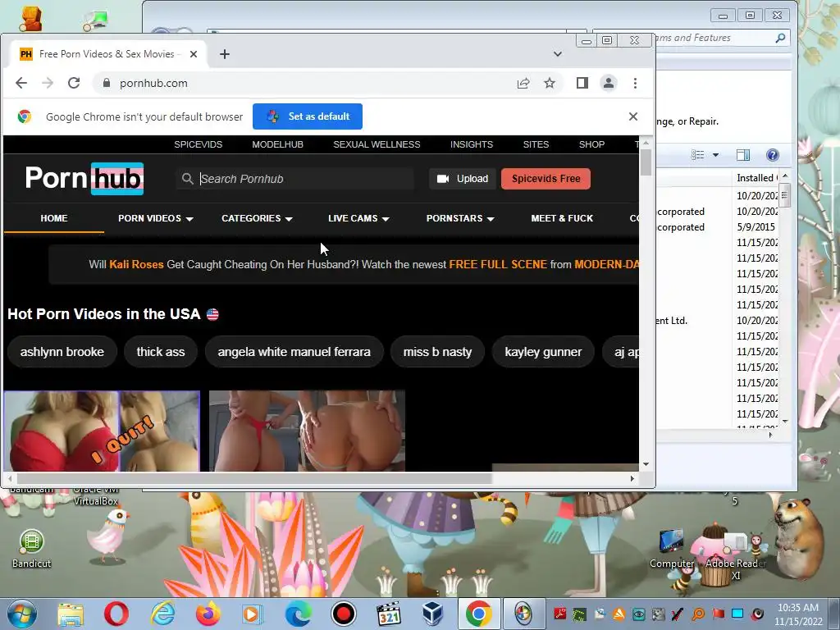840x630 pixels.
Task: Go back using Chrome's back arrow
Action: point(21,83)
